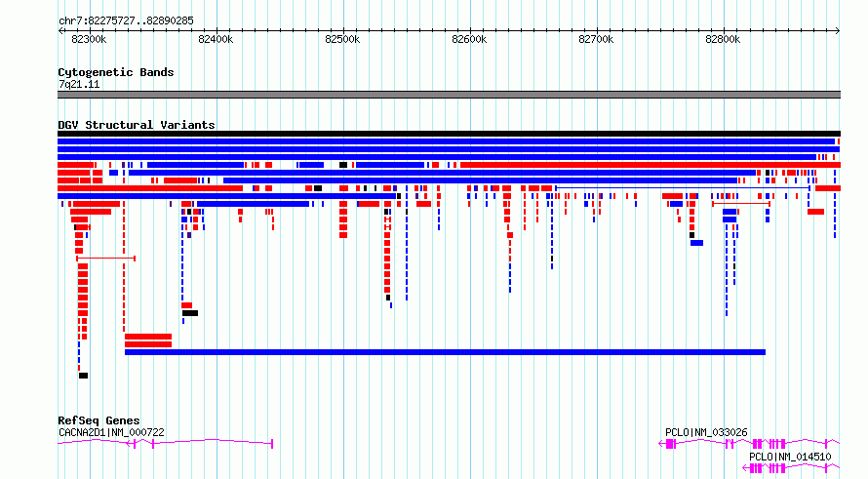
Task: Select the PCLO NM_014510 gene model glyph
Action: tap(791, 468)
